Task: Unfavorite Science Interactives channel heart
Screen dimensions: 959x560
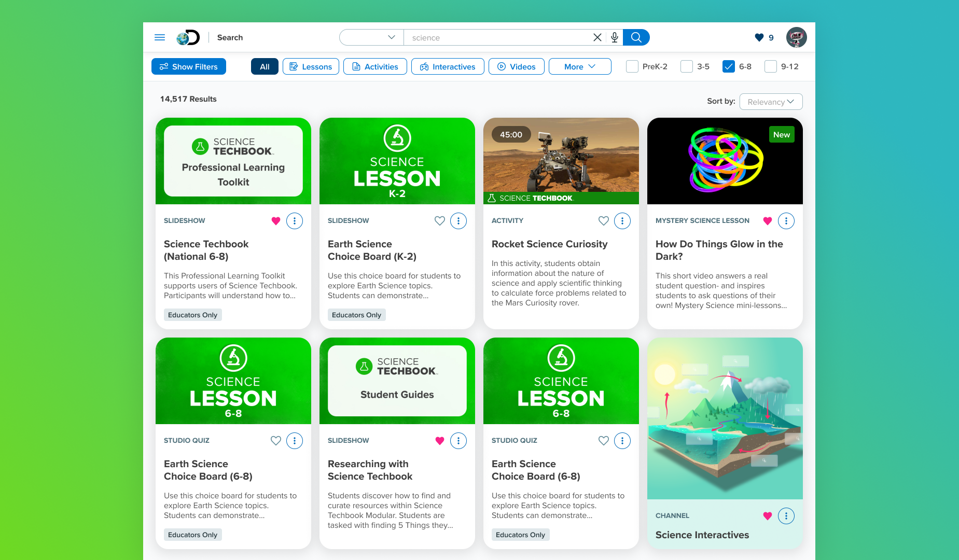Action: 768,516
